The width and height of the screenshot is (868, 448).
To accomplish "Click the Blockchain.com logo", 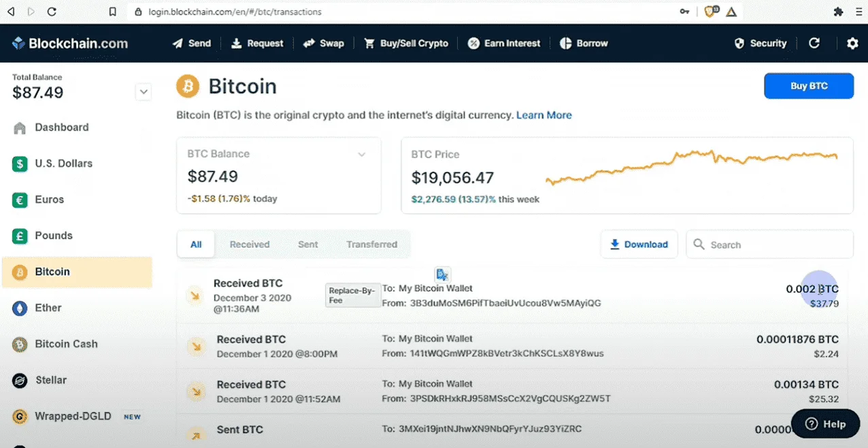I will click(70, 44).
